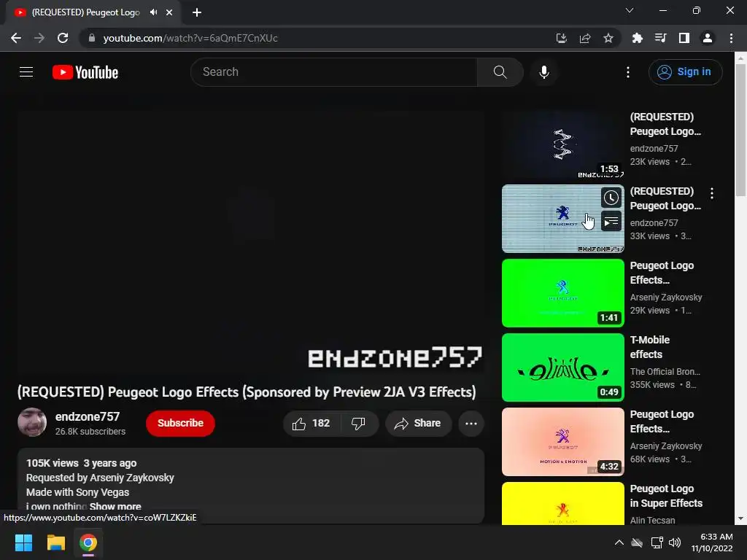The height and width of the screenshot is (560, 747).
Task: Open media controls icon in Chrome toolbar
Action: [x=660, y=38]
